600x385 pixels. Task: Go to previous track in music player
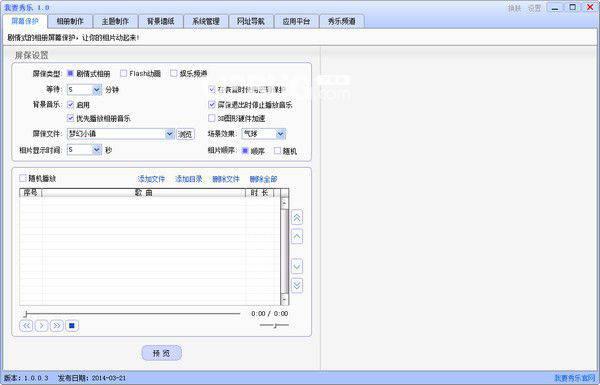(26, 326)
